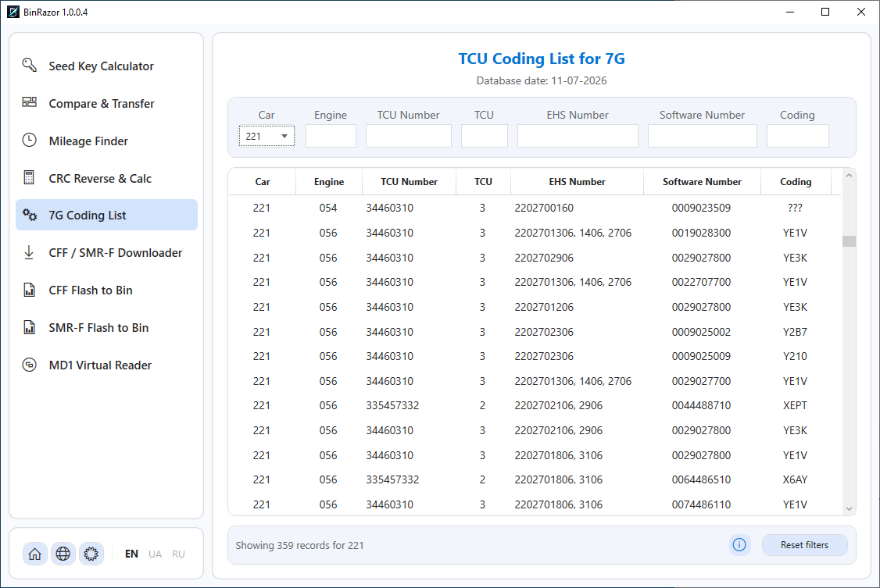Open the Seed Key Calculator page

click(x=106, y=66)
